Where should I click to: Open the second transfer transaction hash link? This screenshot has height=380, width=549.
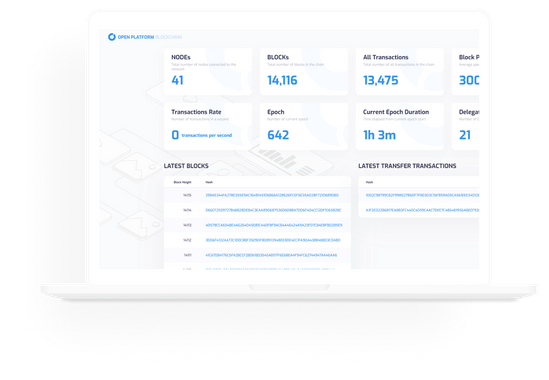pos(422,210)
